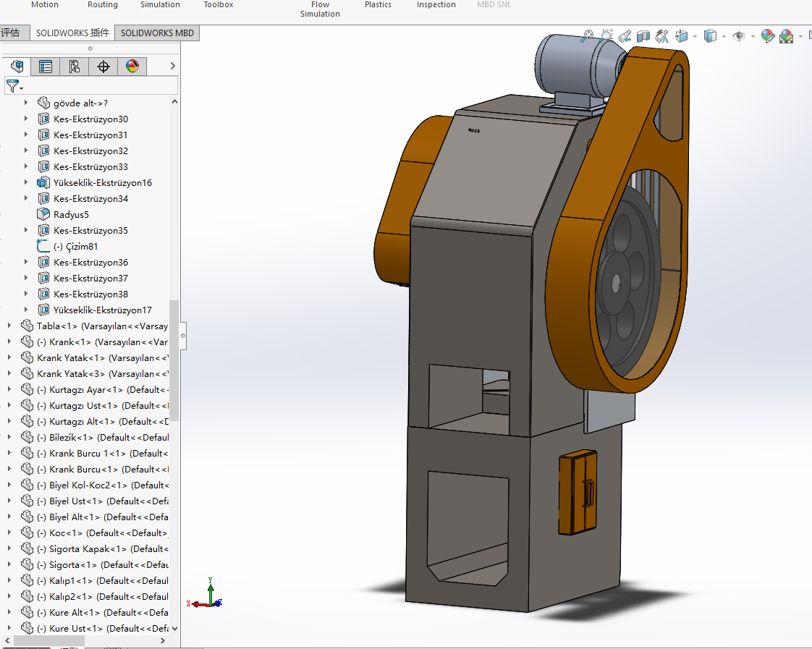Image resolution: width=812 pixels, height=649 pixels.
Task: Open the PropertyManager panel tab
Action: (46, 67)
